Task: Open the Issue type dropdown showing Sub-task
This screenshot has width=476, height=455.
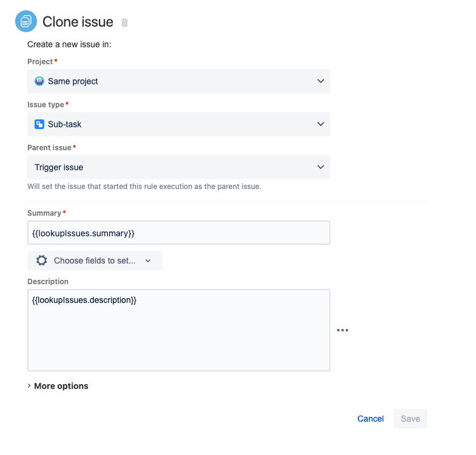Action: (179, 124)
